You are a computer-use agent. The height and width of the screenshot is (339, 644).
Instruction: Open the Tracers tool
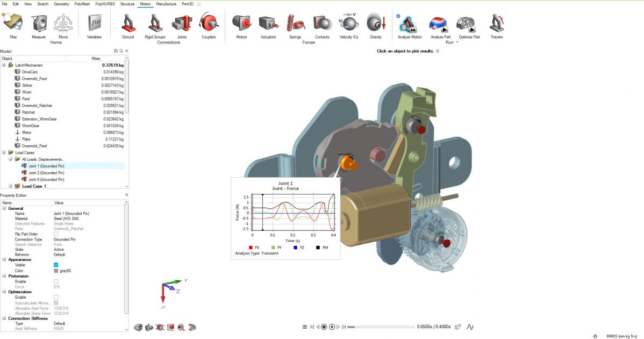point(496,24)
